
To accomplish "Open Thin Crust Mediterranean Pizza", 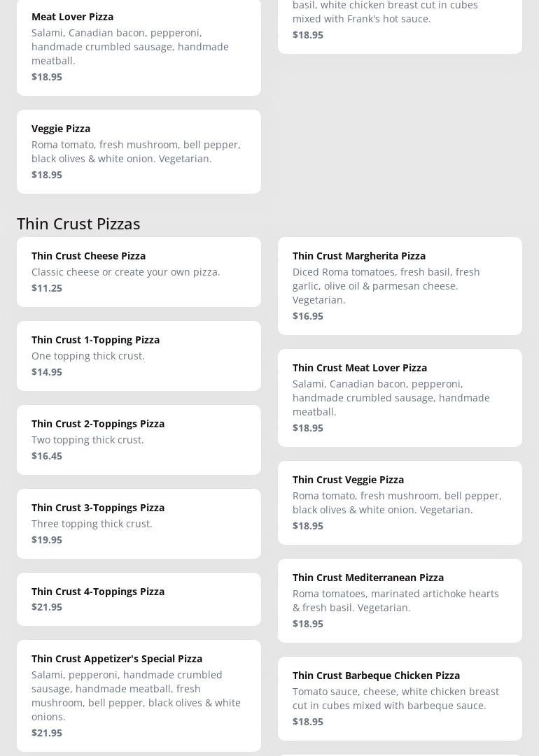I will (x=399, y=600).
